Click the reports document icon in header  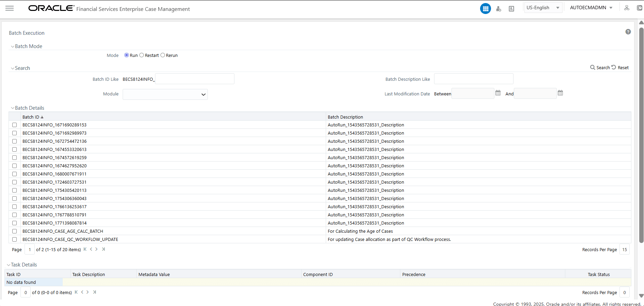click(511, 9)
